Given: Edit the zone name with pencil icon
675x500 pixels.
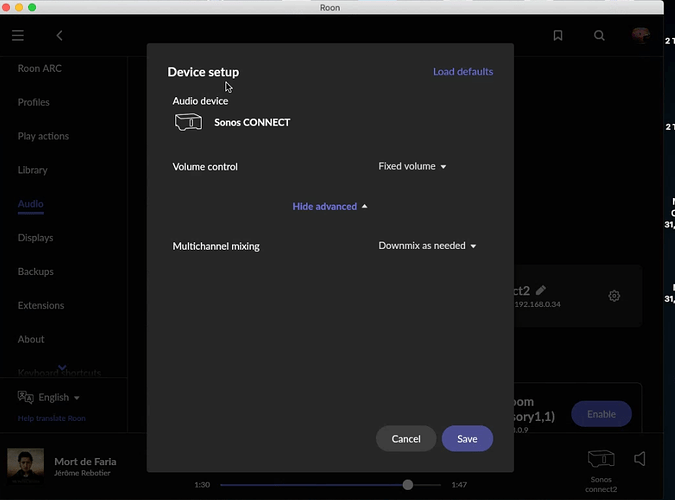Looking at the screenshot, I should 541,290.
